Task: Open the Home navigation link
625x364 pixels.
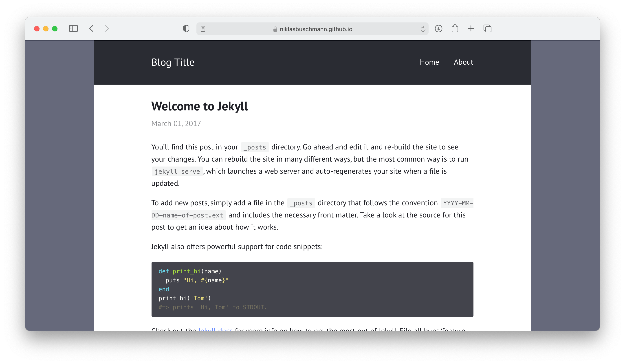Action: coord(429,62)
